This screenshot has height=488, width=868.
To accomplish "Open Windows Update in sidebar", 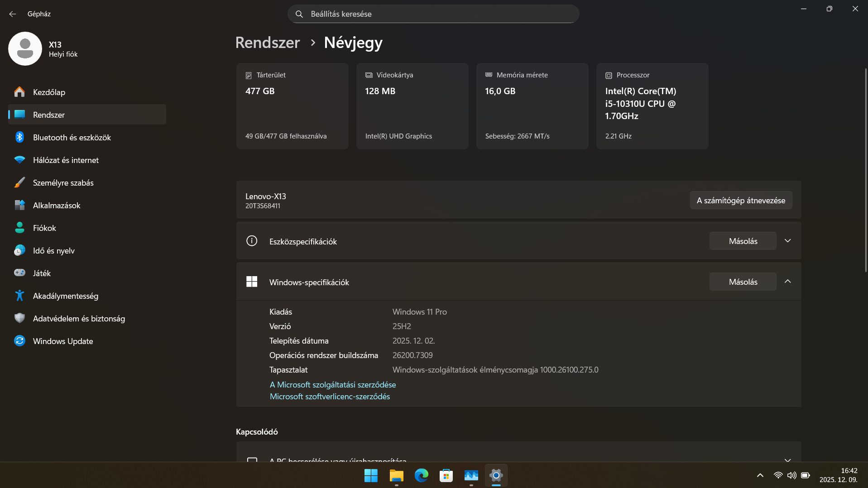I will (87, 341).
